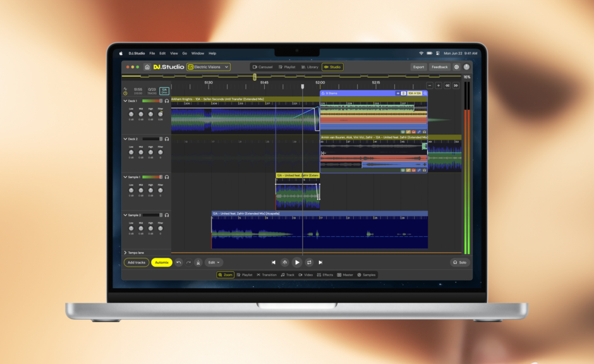
Task: Click the undo arrow icon
Action: (x=178, y=262)
